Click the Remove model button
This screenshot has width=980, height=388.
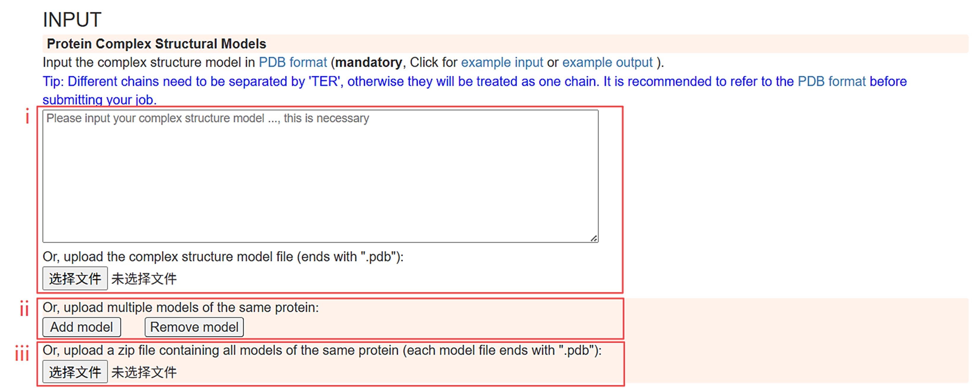[x=194, y=327]
